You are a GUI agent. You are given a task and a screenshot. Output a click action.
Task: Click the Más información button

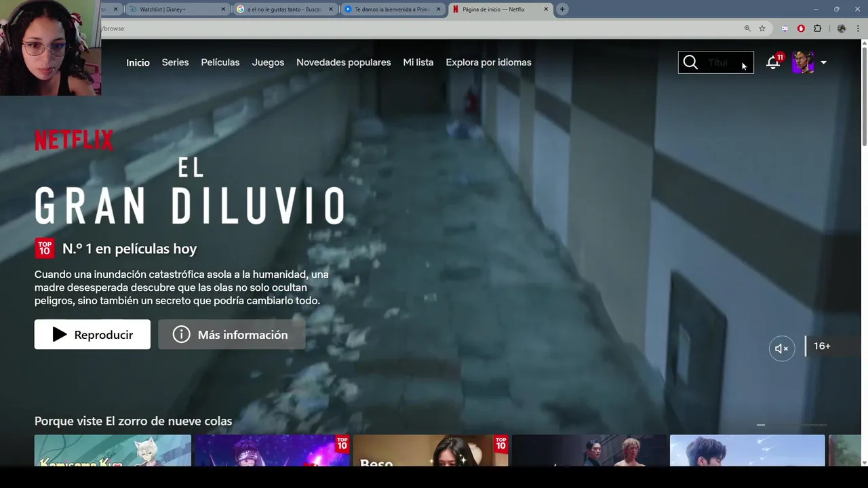coord(231,335)
